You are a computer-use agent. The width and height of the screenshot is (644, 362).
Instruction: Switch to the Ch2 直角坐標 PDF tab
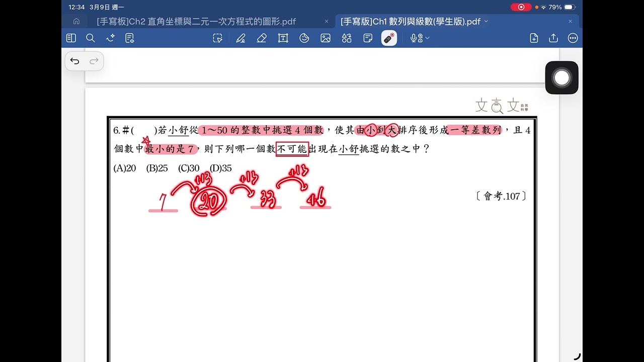point(196,22)
